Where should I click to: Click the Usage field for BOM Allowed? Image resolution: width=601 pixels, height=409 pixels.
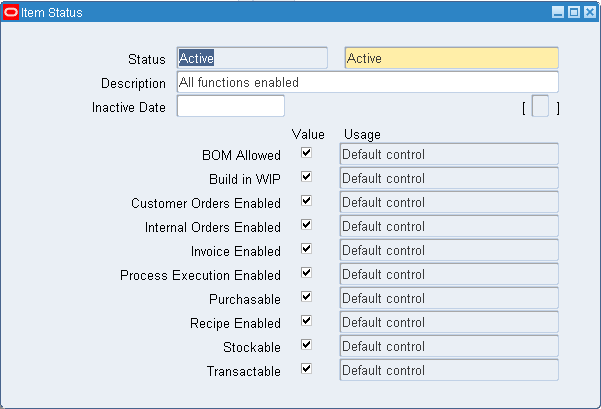click(448, 154)
